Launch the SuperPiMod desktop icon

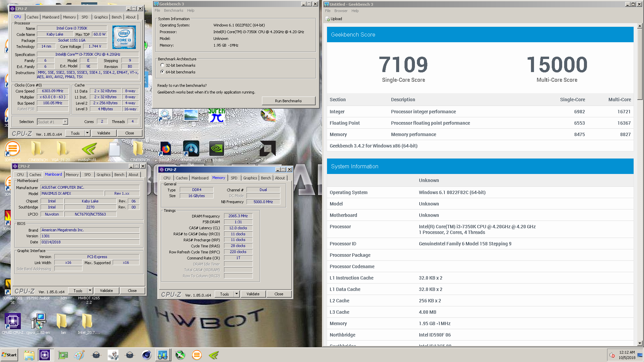pyautogui.click(x=217, y=116)
